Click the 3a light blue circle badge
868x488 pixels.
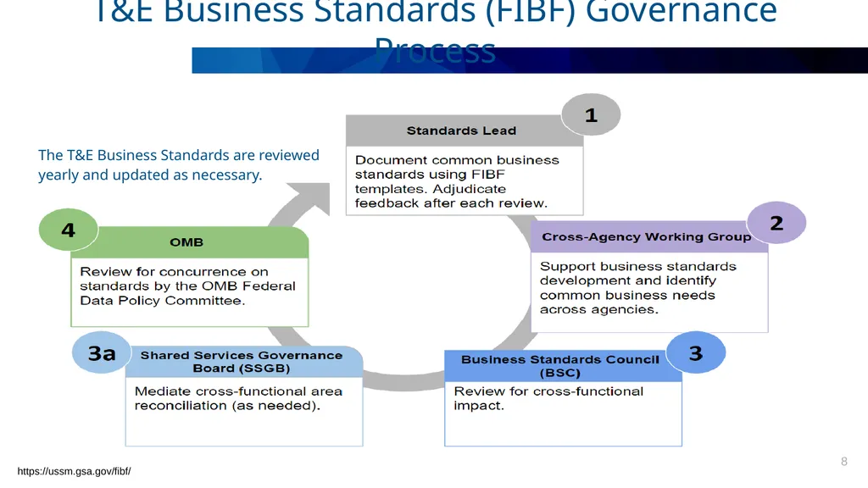(x=102, y=352)
